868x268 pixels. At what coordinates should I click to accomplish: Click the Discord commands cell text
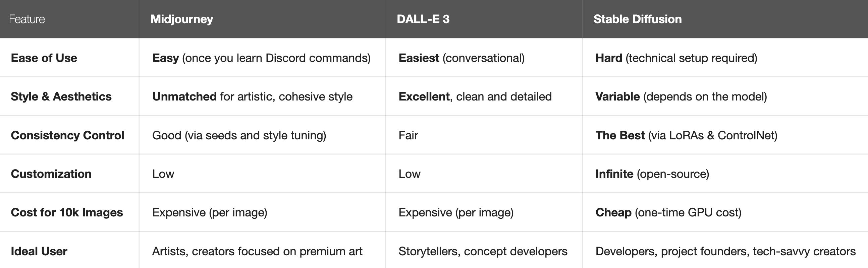click(x=261, y=58)
